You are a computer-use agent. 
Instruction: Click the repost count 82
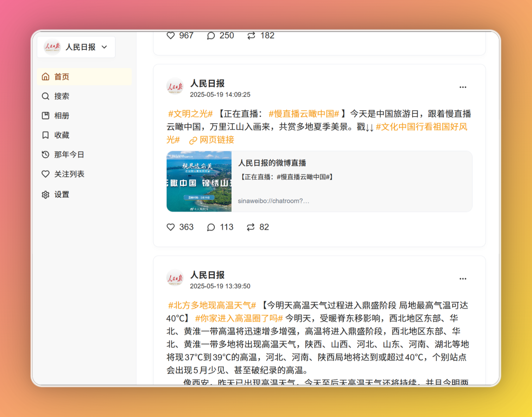point(264,227)
